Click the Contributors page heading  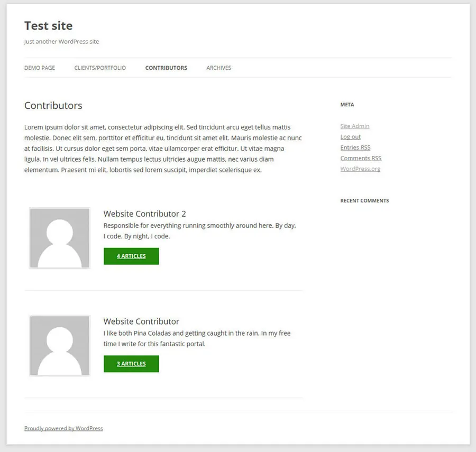point(53,106)
